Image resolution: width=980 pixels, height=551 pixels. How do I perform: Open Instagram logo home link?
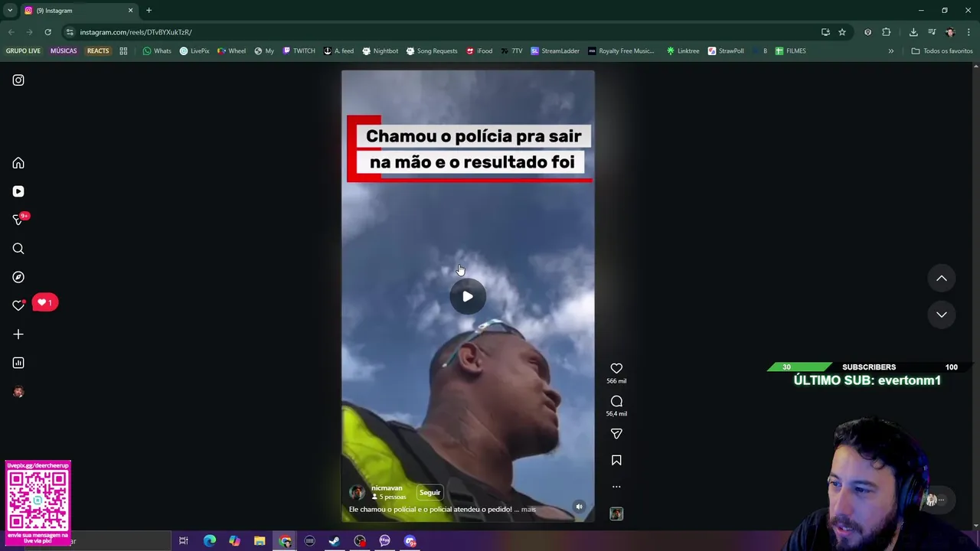18,80
